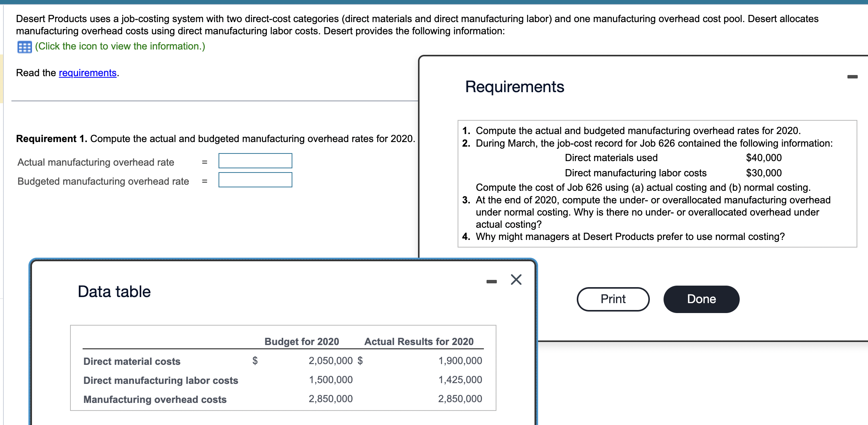Select the 'Budget for 2020' column header
This screenshot has width=868, height=425.
click(x=302, y=342)
